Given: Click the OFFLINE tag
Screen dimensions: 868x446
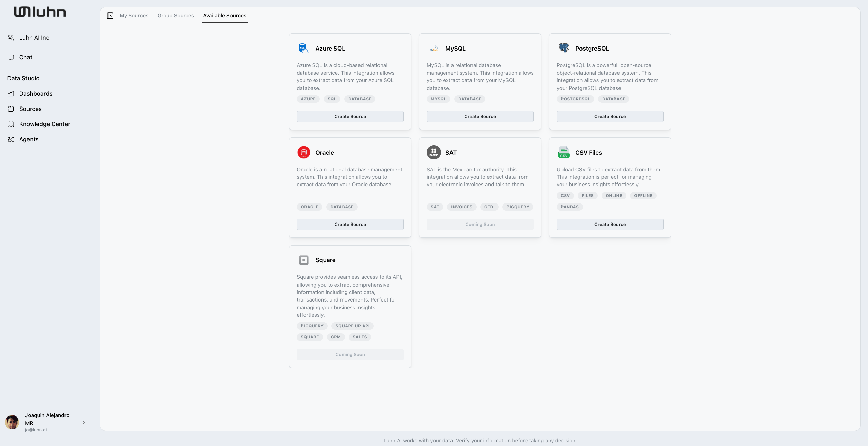Looking at the screenshot, I should (x=643, y=196).
